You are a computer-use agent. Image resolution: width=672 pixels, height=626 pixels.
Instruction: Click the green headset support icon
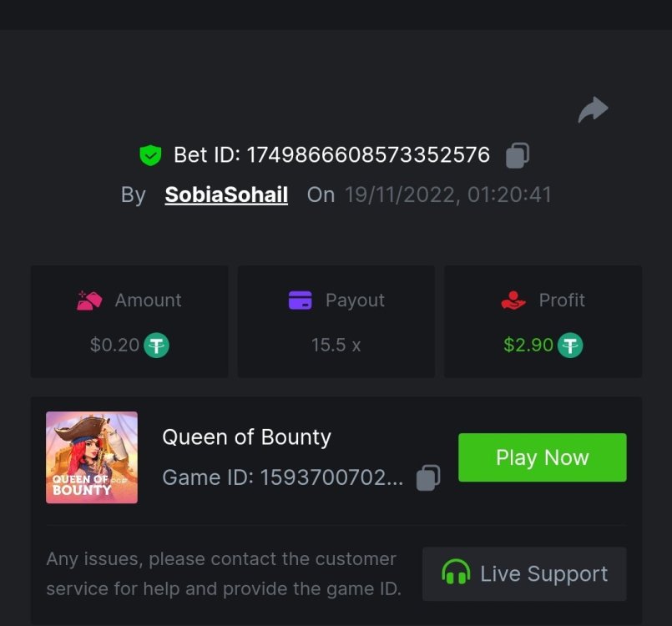(x=456, y=573)
